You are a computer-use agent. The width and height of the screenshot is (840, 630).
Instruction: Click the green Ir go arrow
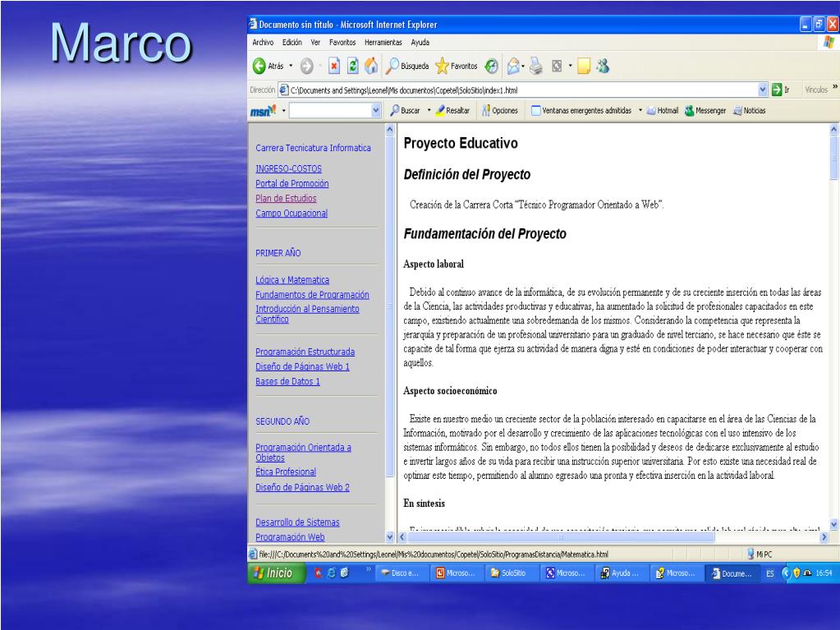777,90
